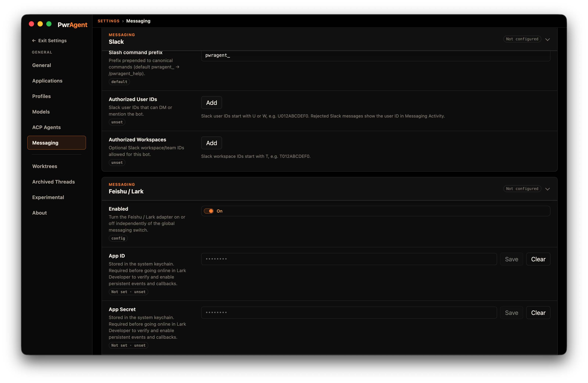Minimize the window with the yellow button
588x383 pixels.
[40, 24]
